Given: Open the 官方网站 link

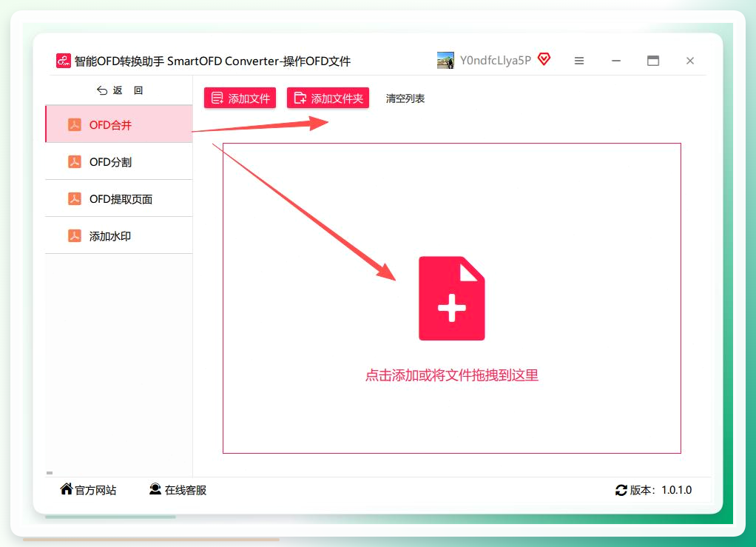Looking at the screenshot, I should 95,490.
